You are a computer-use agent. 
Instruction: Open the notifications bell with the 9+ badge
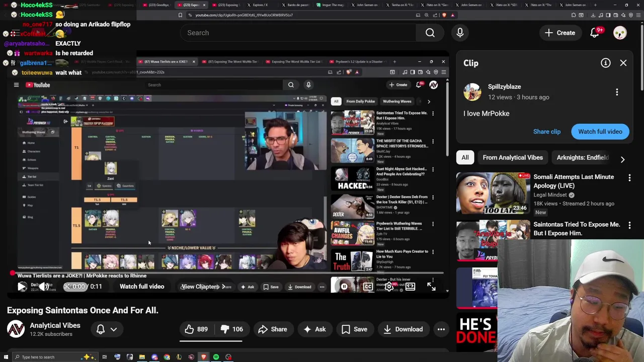click(594, 33)
